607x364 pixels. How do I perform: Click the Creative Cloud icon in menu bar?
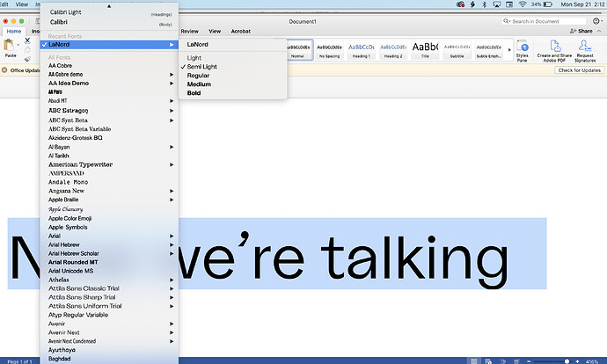coord(460,4)
